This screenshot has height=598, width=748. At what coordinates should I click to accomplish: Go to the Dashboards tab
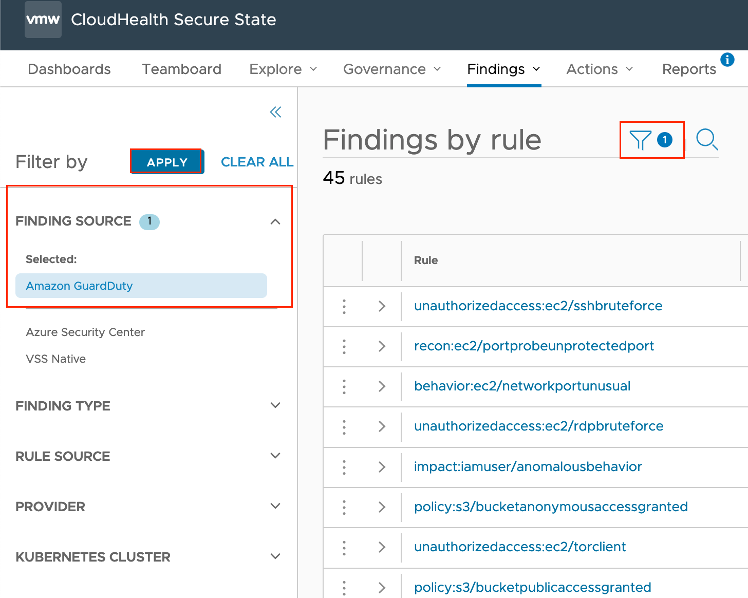[x=69, y=69]
